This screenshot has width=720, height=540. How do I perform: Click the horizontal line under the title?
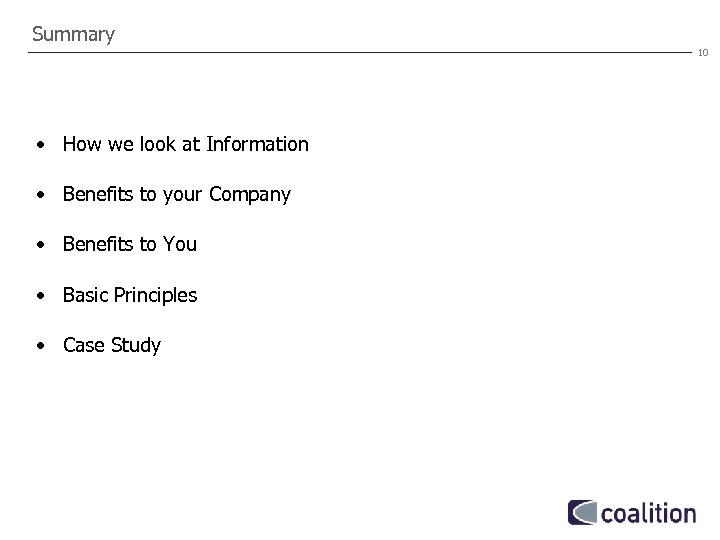360,52
